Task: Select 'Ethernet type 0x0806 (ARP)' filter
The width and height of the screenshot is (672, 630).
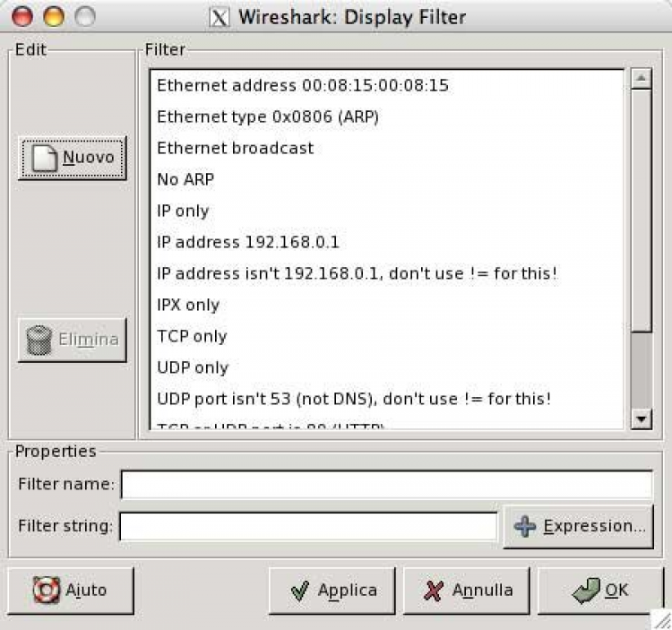Action: pos(386,117)
